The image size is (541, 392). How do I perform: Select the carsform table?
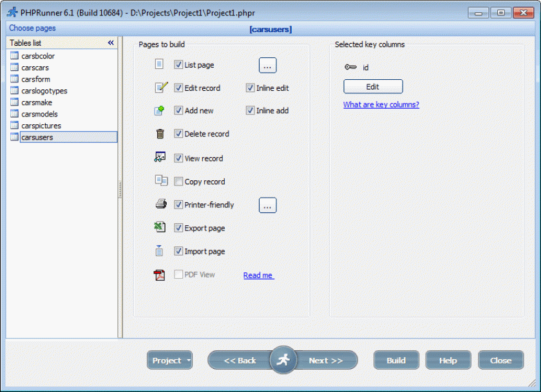coord(35,79)
